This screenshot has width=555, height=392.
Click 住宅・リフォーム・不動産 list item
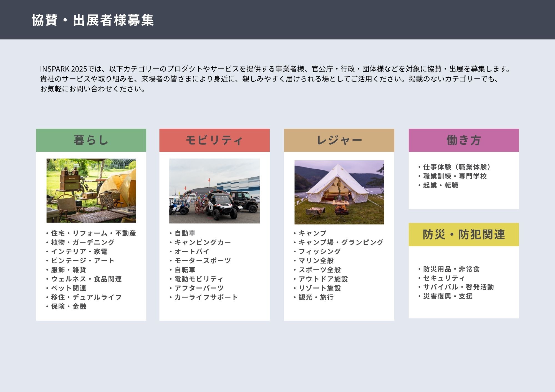pyautogui.click(x=91, y=233)
